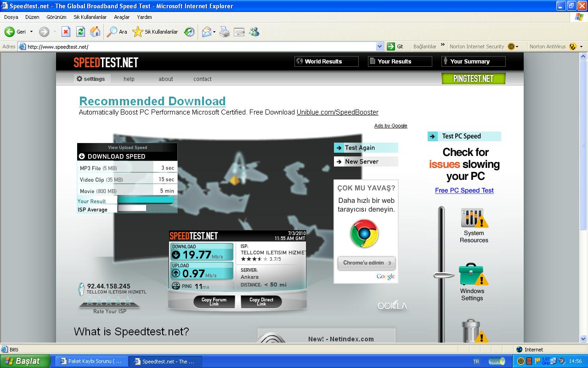This screenshot has height=368, width=588.
Task: Open the Düzen menu
Action: [x=32, y=17]
